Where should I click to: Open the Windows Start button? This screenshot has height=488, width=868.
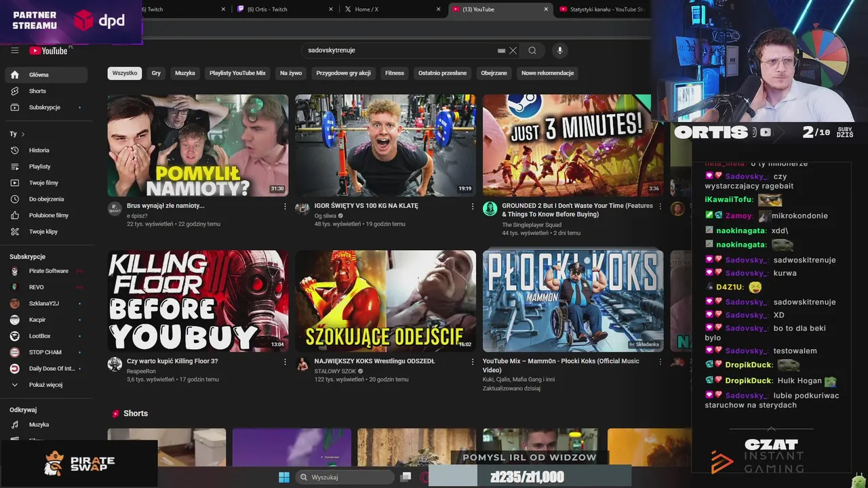[284, 477]
